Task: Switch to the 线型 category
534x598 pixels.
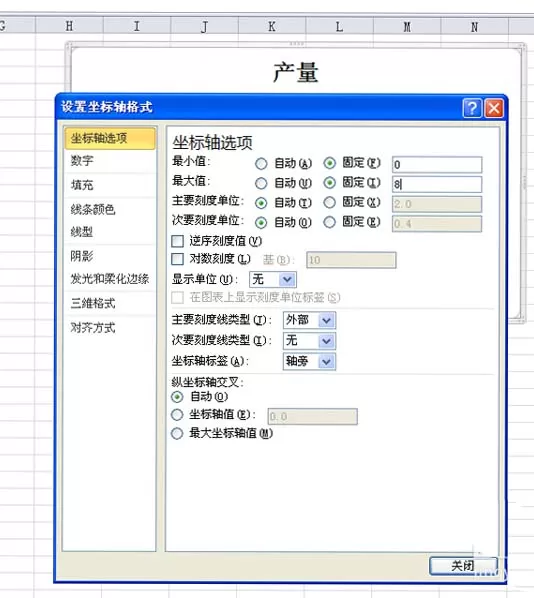Action: (x=110, y=231)
